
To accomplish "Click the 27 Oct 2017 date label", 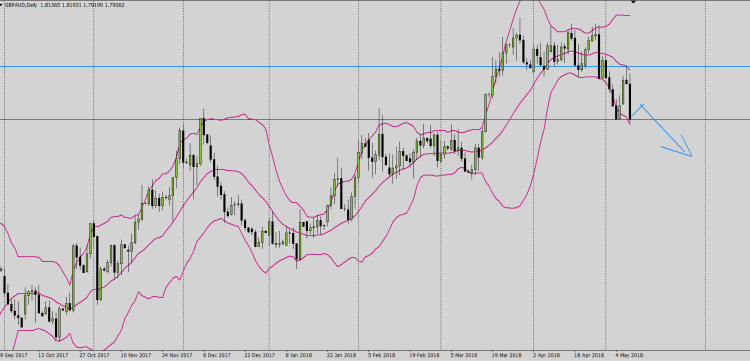I will pos(95,356).
